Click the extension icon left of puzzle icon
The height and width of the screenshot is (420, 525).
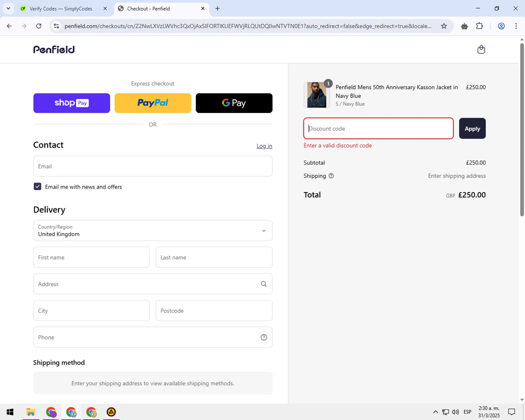(464, 26)
